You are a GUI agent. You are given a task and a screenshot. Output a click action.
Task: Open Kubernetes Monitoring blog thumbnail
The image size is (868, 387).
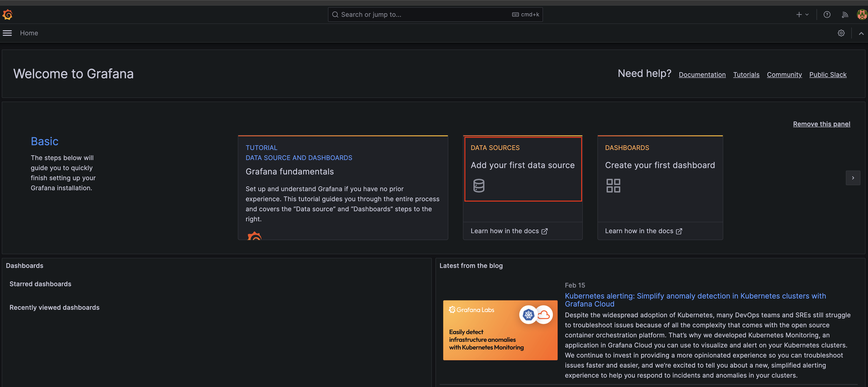click(500, 330)
